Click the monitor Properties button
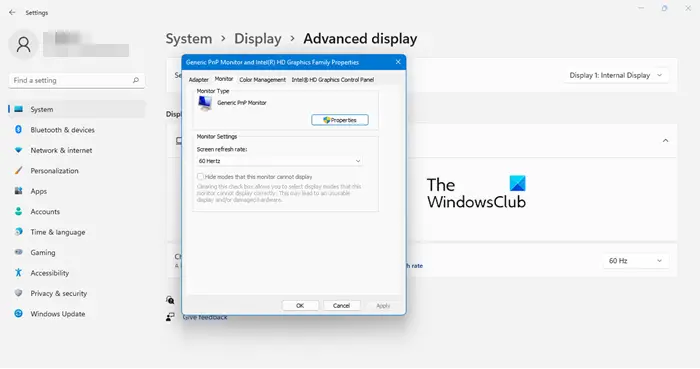Viewport: 700px width, 369px height. pos(340,120)
